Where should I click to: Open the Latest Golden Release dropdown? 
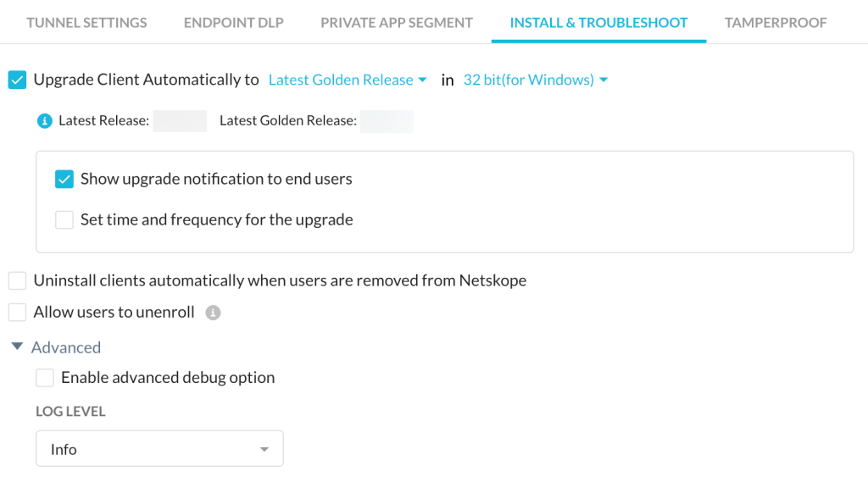(348, 80)
